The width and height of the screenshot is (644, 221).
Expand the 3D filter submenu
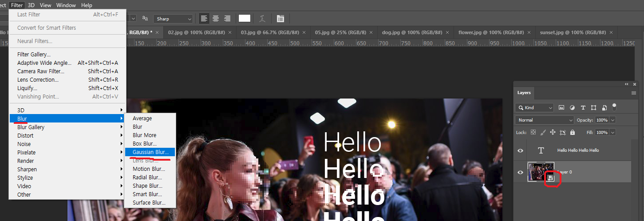(x=67, y=110)
